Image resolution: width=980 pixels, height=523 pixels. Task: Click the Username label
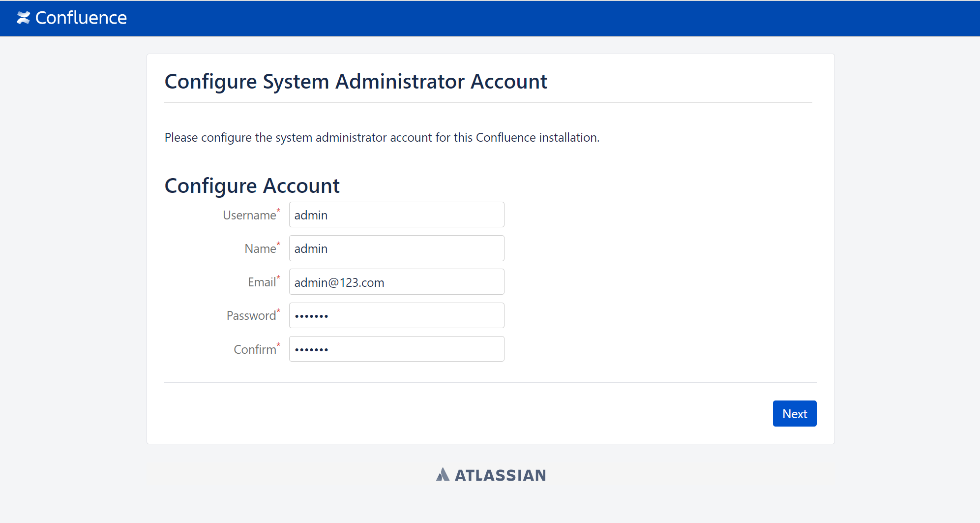249,215
